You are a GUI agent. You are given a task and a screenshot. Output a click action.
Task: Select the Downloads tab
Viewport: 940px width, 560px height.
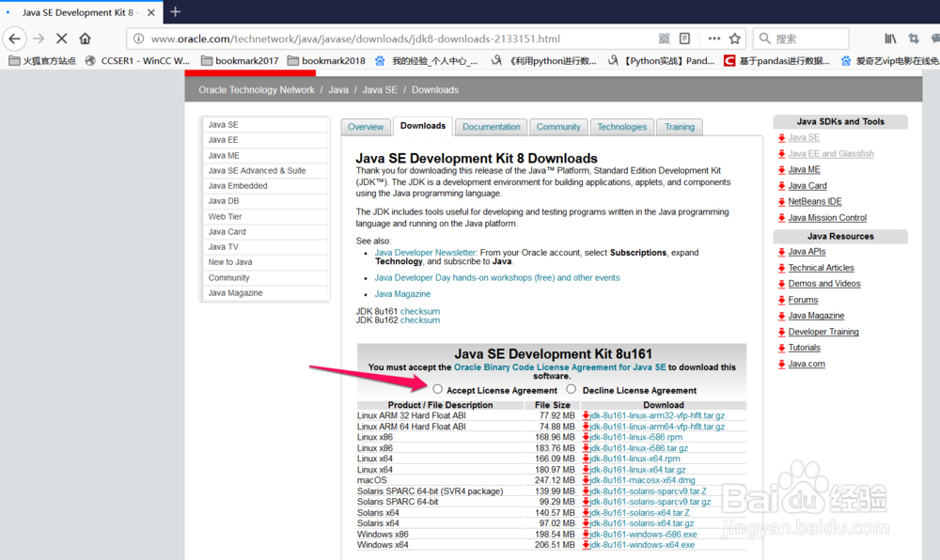[423, 126]
